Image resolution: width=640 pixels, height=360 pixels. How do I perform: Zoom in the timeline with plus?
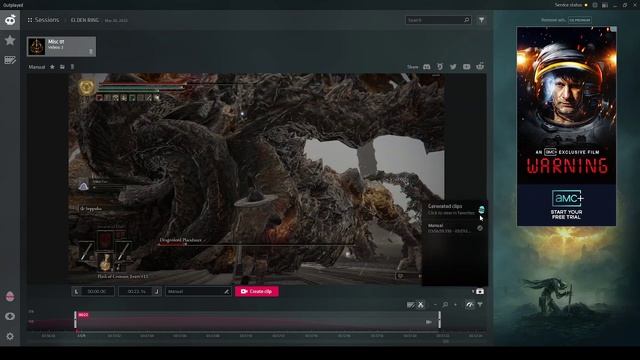click(x=456, y=304)
